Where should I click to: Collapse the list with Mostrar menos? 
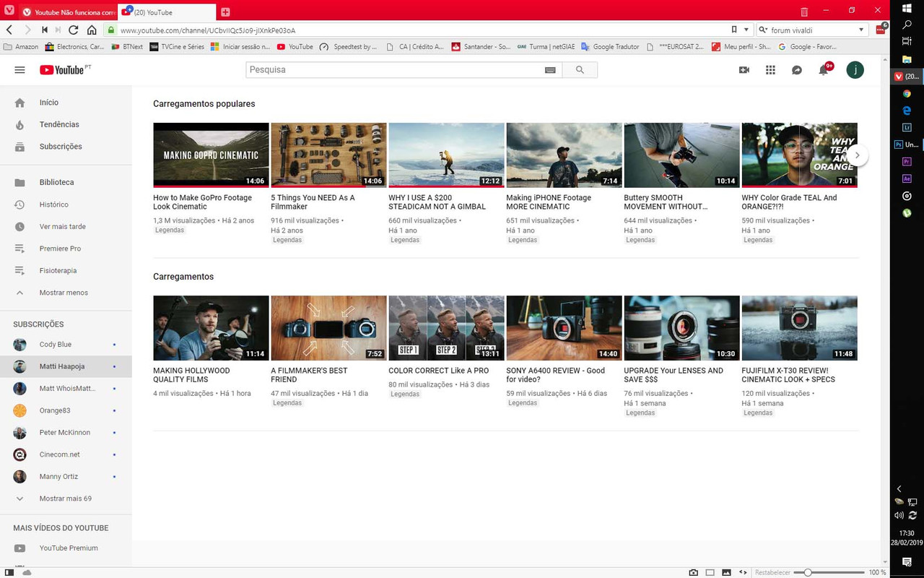click(x=66, y=293)
